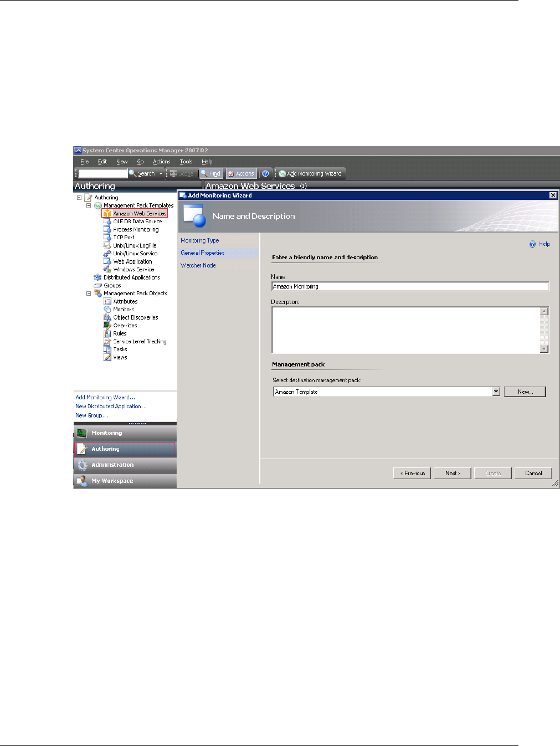Image resolution: width=560 pixels, height=746 pixels.
Task: Click the Web Application icon
Action: tap(107, 261)
